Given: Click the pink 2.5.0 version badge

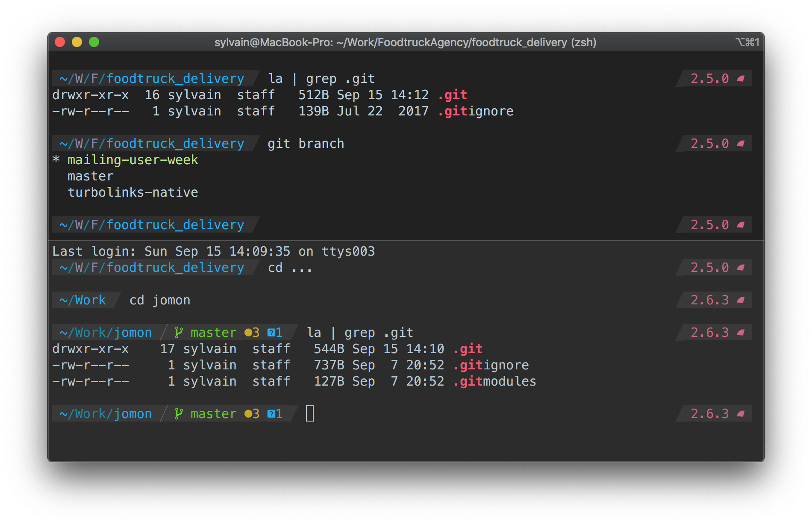Looking at the screenshot, I should pyautogui.click(x=710, y=78).
